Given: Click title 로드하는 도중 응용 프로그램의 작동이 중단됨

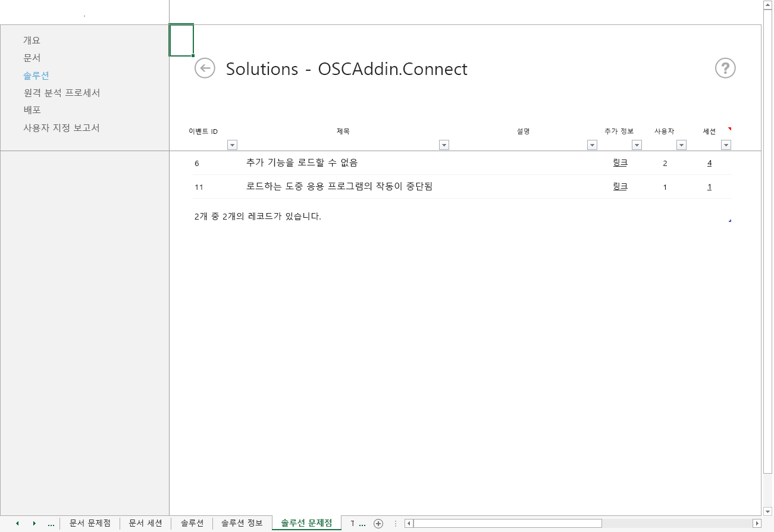Looking at the screenshot, I should pyautogui.click(x=339, y=186).
